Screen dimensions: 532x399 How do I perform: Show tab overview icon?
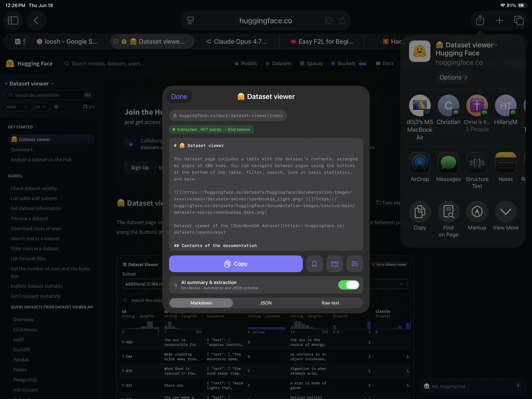pyautogui.click(x=519, y=20)
